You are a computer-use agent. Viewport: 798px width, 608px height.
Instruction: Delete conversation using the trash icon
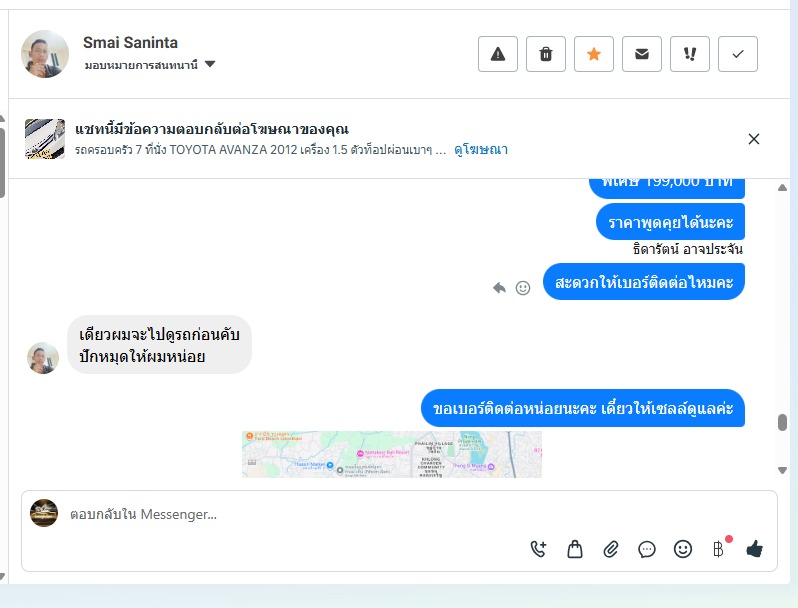546,54
